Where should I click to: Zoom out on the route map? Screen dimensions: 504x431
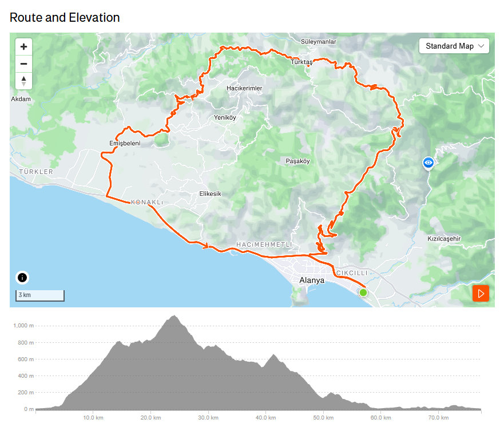(23, 64)
